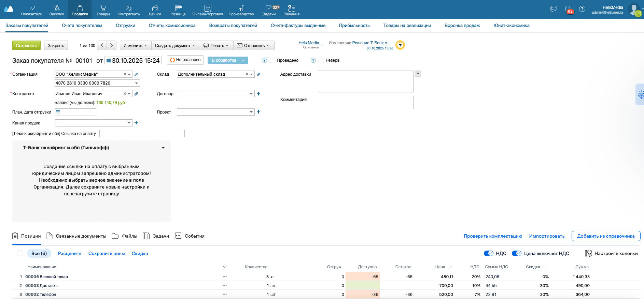This screenshot has width=644, height=299.
Task: Toggle the НДС switch
Action: pyautogui.click(x=489, y=253)
